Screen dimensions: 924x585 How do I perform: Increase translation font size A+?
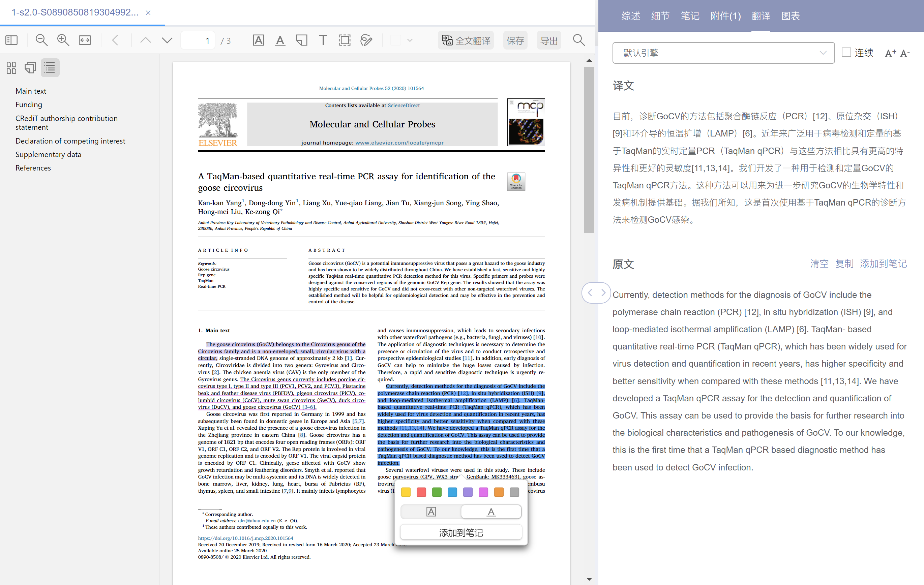pyautogui.click(x=890, y=53)
